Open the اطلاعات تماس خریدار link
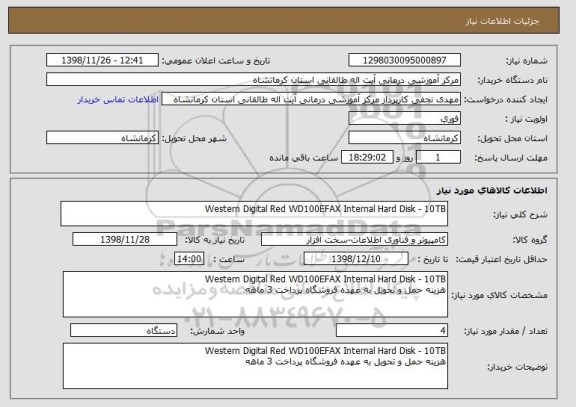 click(118, 100)
